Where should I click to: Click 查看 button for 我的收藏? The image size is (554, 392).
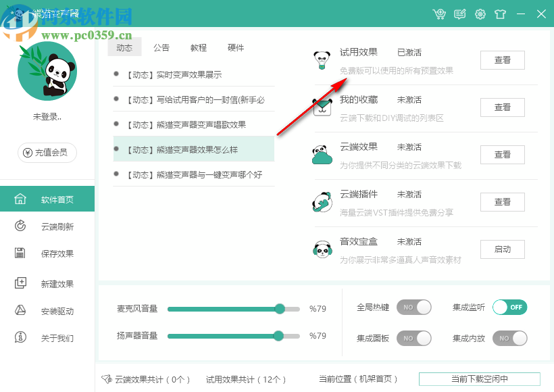coord(503,107)
